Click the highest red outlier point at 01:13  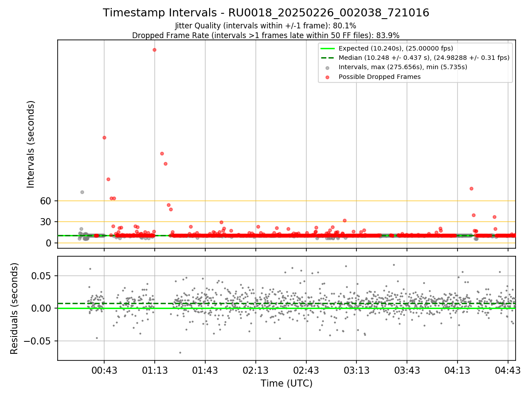click(x=154, y=50)
